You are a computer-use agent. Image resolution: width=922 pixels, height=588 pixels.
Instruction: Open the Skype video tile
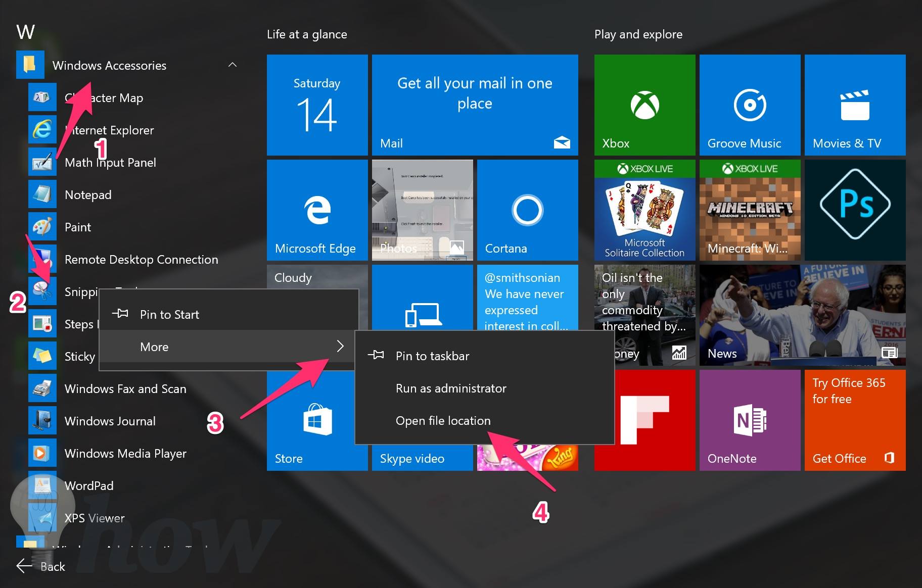(422, 458)
